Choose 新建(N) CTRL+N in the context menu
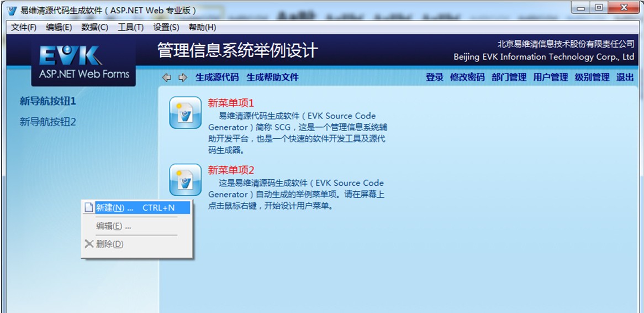Viewport: 644px width, 313px height. point(137,208)
